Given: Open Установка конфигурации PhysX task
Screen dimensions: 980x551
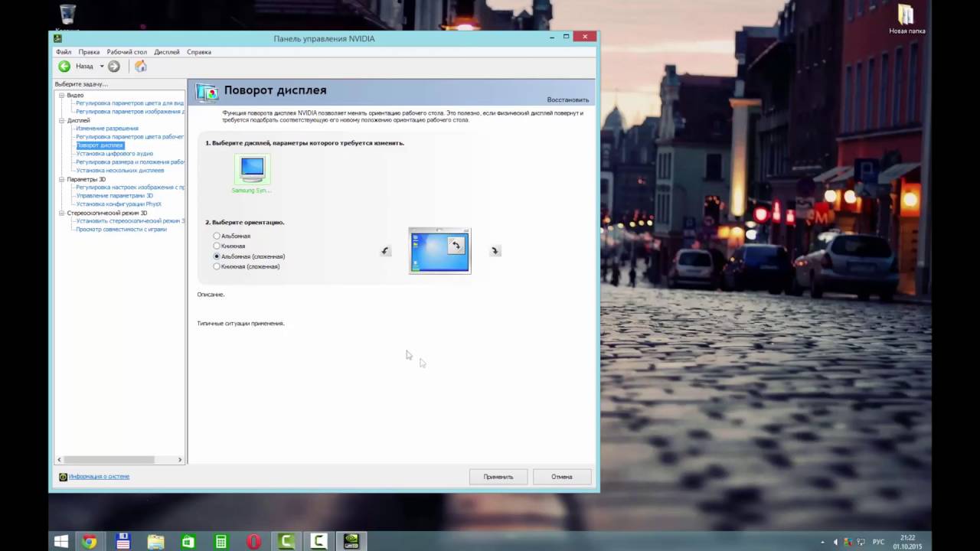Looking at the screenshot, I should 119,204.
